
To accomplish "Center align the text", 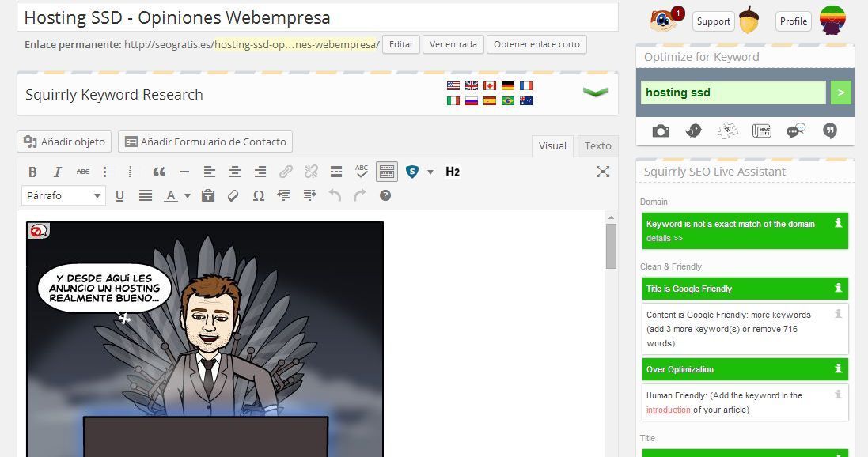I will click(x=235, y=172).
